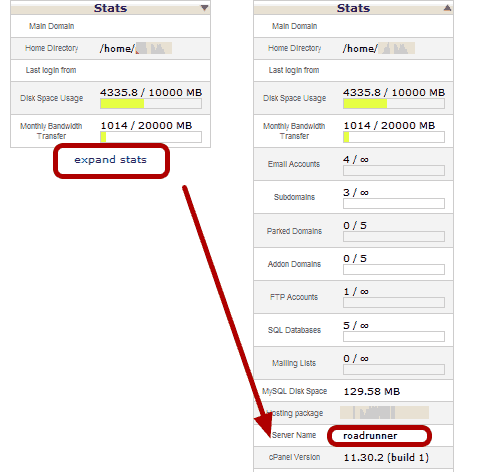Click the left panel 'Stats' header title
488x472 pixels.
[x=110, y=8]
